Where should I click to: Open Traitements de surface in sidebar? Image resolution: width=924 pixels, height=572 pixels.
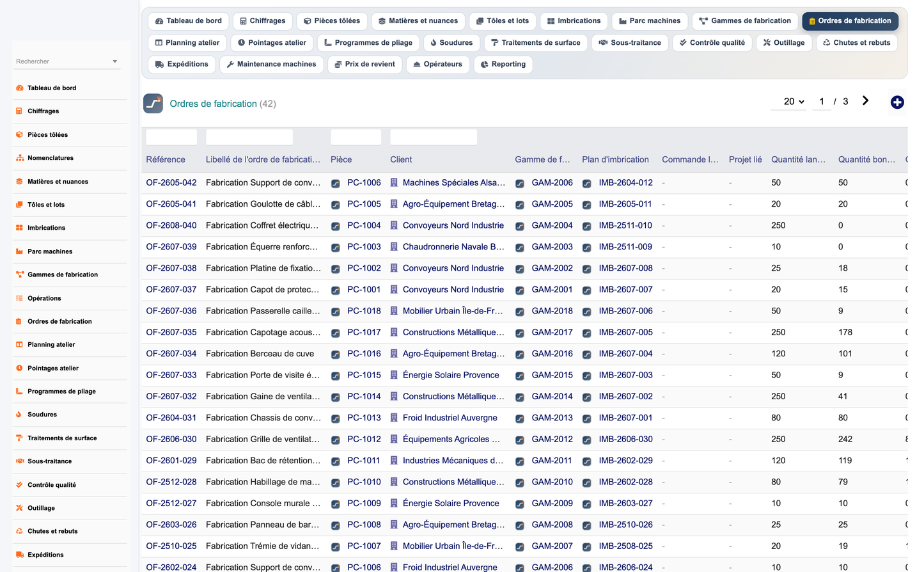click(62, 438)
